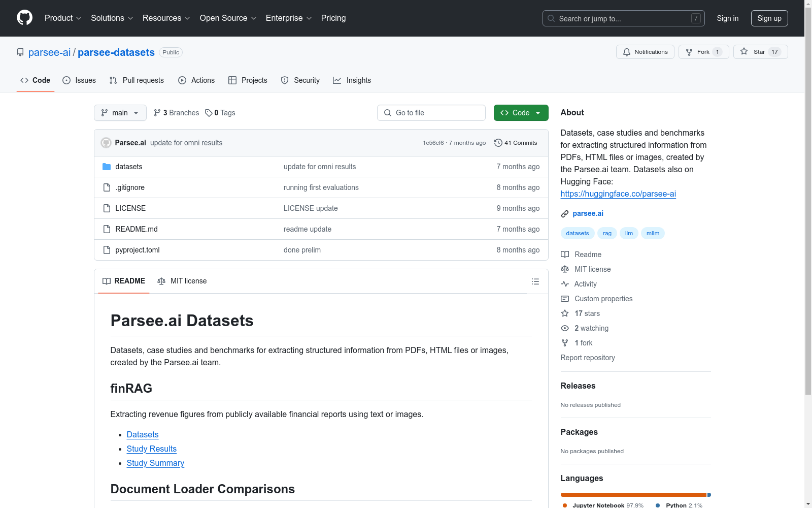Open the Insights tab
This screenshot has width=812, height=508.
tap(352, 80)
